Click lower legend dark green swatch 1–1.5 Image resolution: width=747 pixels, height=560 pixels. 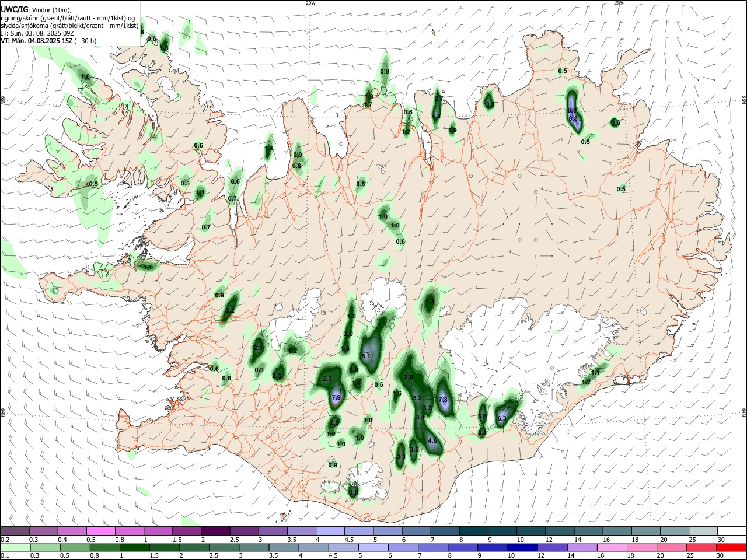point(134,547)
